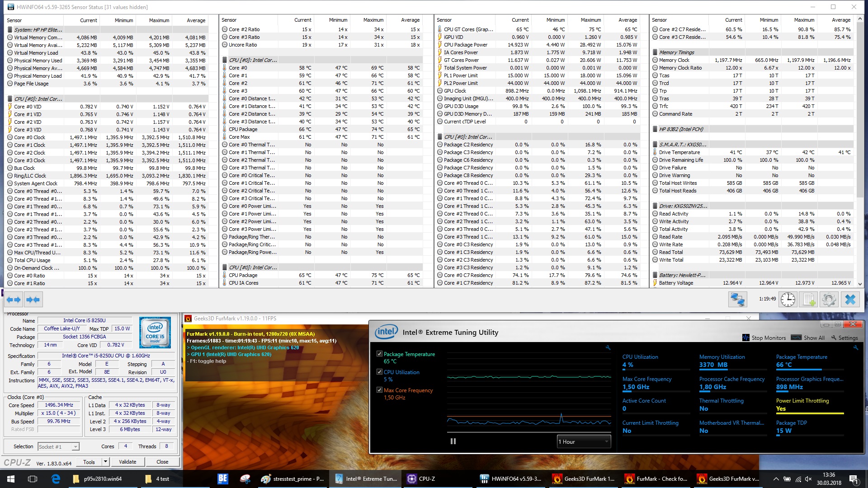
Task: Expand the Socket #1 selection dropdown
Action: [75, 446]
